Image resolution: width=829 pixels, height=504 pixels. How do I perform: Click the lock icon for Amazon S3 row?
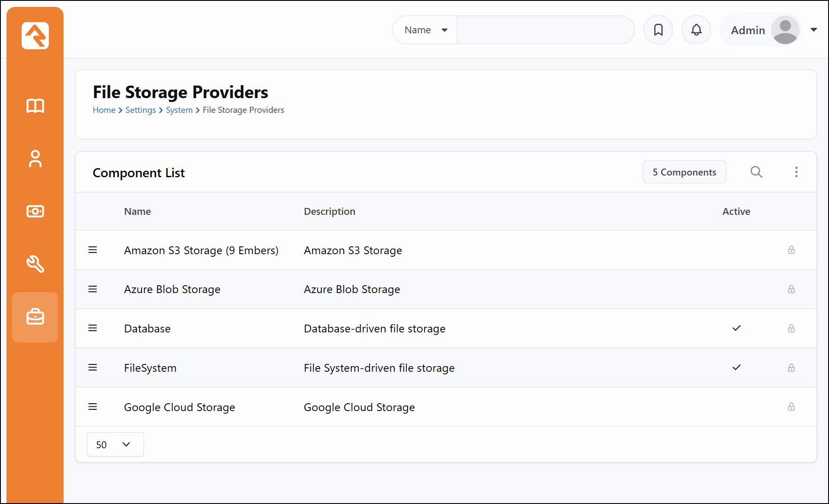coord(791,250)
